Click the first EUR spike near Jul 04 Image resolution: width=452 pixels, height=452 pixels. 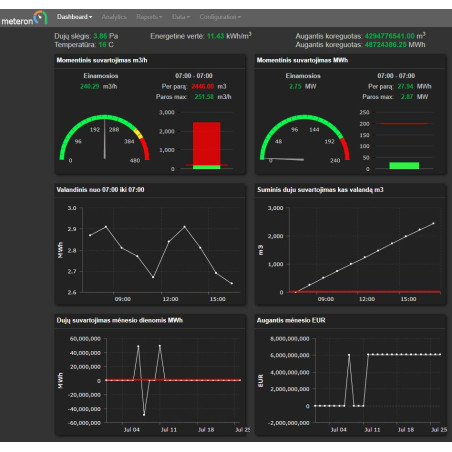point(349,355)
